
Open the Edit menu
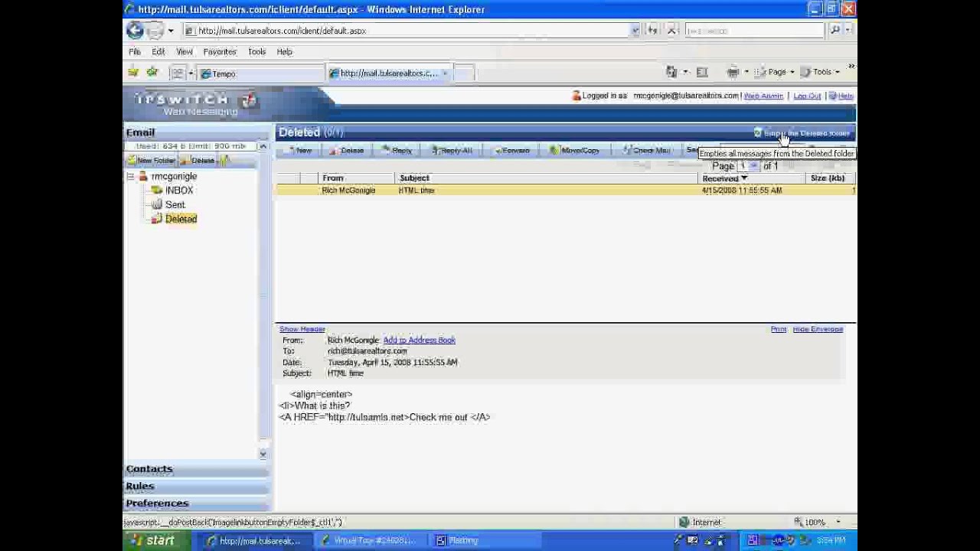pos(158,52)
